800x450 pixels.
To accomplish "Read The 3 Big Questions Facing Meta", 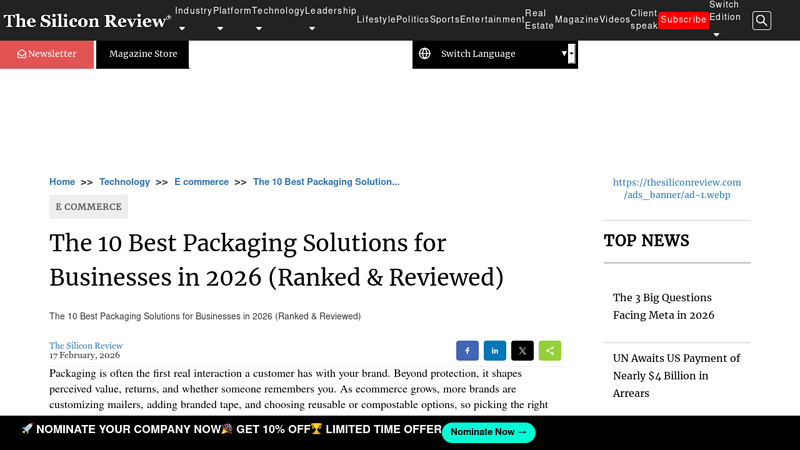I will pyautogui.click(x=663, y=306).
